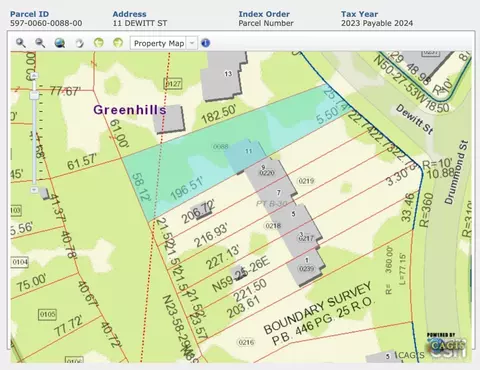Click parcel label 0088 on map
480x370 pixels.
coord(221,147)
